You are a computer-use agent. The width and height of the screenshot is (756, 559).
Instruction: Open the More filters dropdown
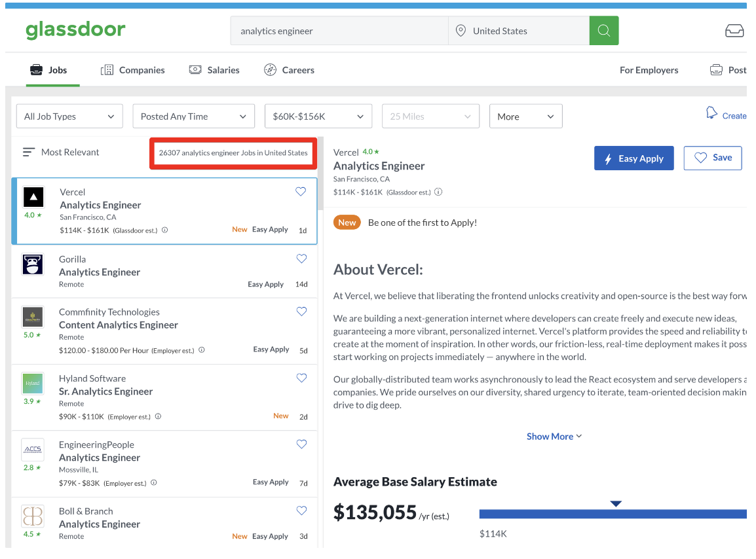[525, 116]
